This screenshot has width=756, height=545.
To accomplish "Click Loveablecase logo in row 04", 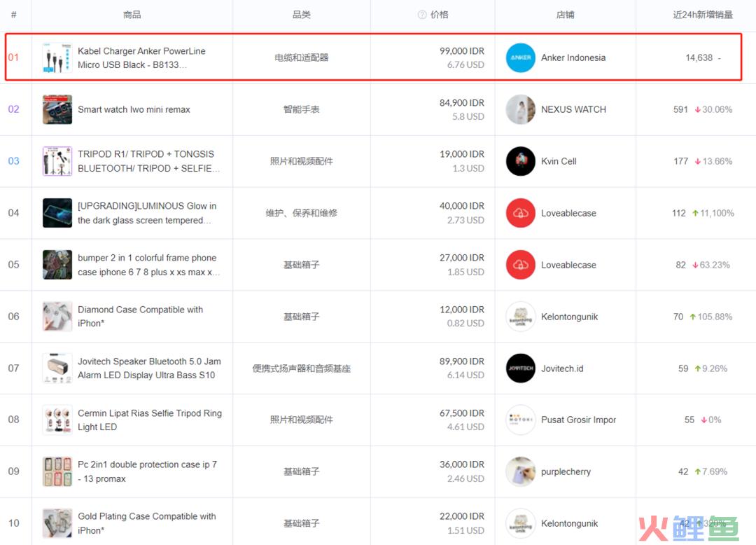I will click(x=520, y=213).
